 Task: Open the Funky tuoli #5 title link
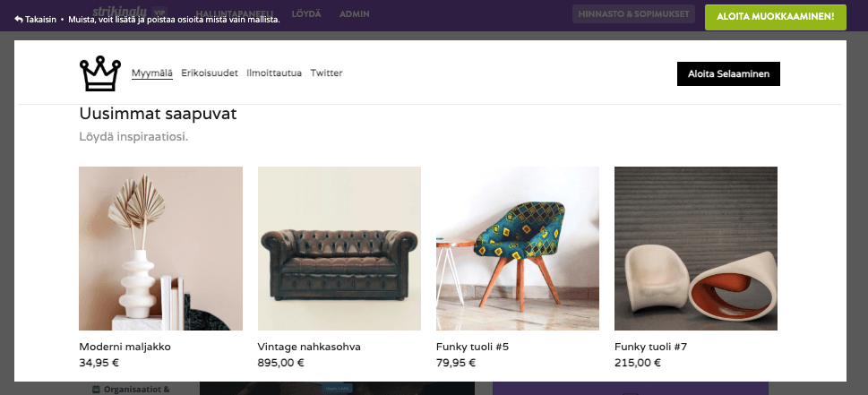(472, 347)
